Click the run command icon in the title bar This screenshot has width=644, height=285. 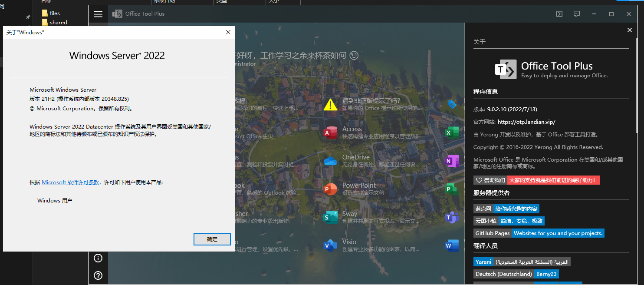559,14
